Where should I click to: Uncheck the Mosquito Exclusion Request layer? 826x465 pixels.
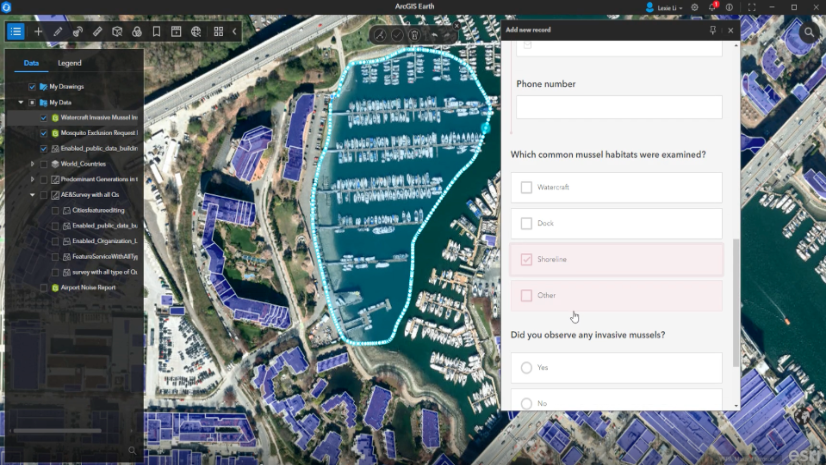(43, 132)
